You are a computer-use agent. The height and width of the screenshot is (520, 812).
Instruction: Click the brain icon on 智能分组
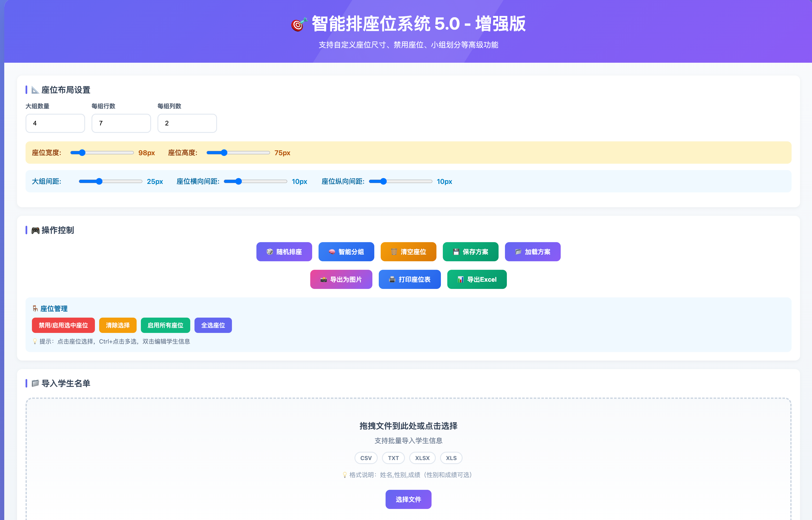tap(332, 252)
